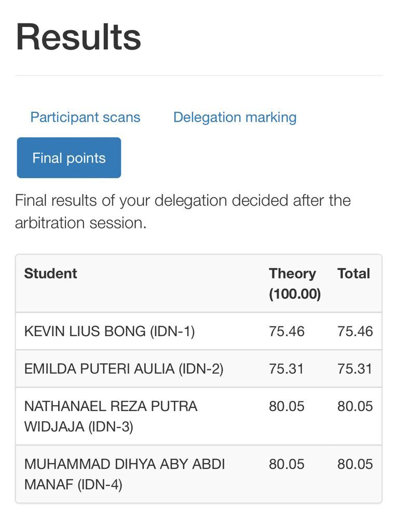This screenshot has height=532, width=398.
Task: Click Emilda's theory score 75.31
Action: [x=286, y=369]
